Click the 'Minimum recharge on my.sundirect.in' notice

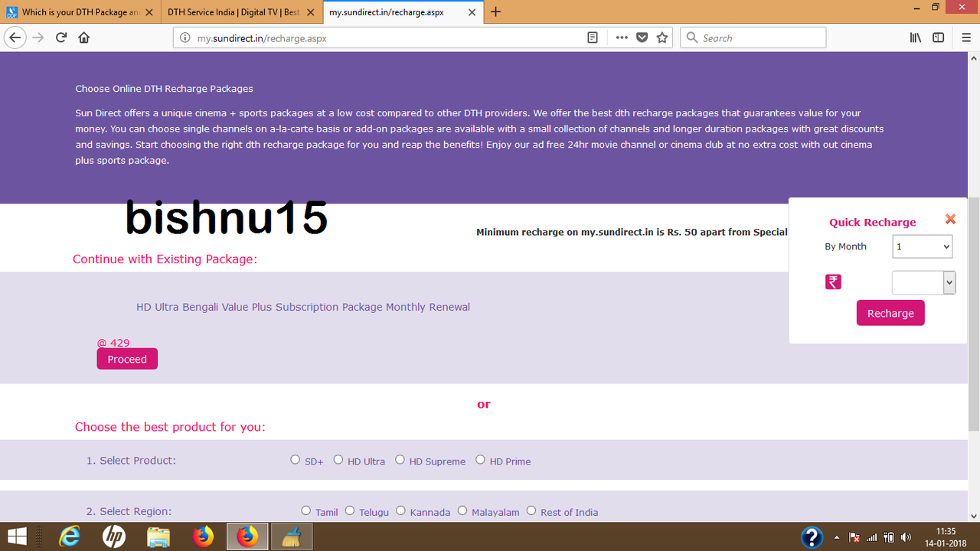point(632,232)
